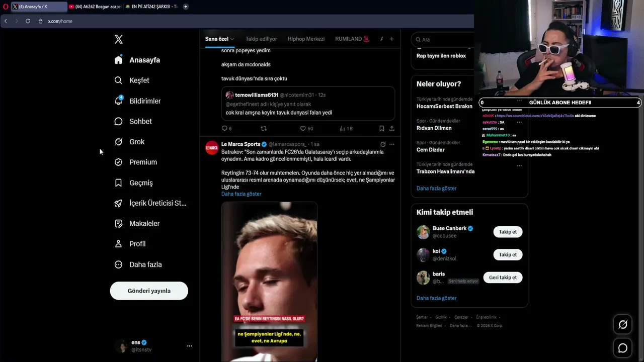The image size is (644, 362).
Task: Open the Premium verified badge icon
Action: [x=118, y=162]
